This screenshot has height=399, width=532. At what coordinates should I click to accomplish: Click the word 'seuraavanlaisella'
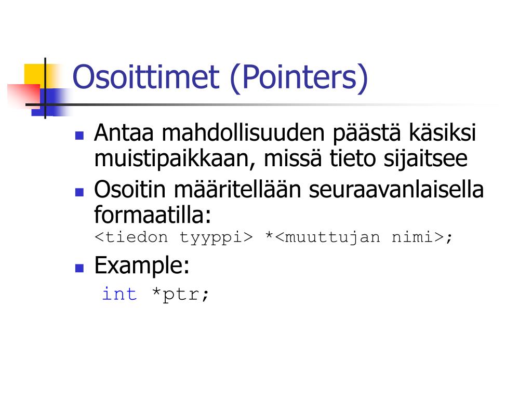tap(396, 189)
